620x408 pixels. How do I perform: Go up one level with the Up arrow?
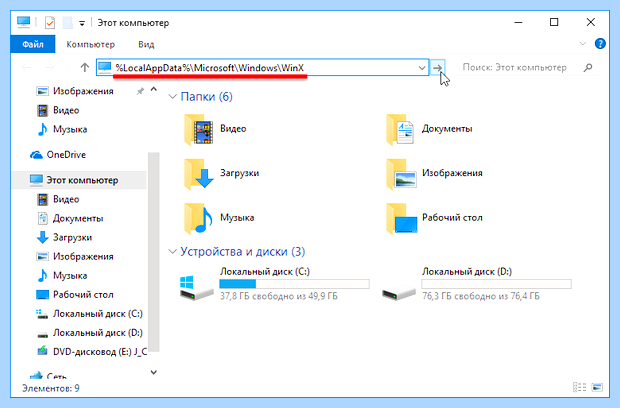[x=85, y=68]
